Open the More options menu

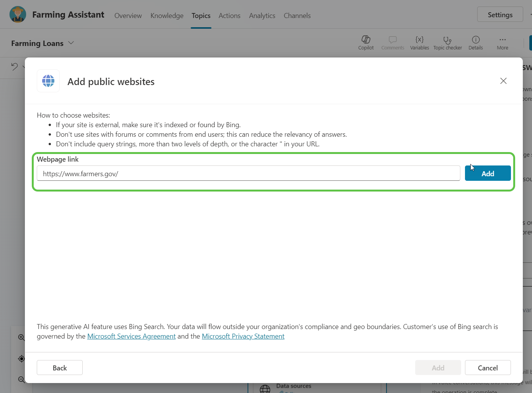tap(502, 43)
